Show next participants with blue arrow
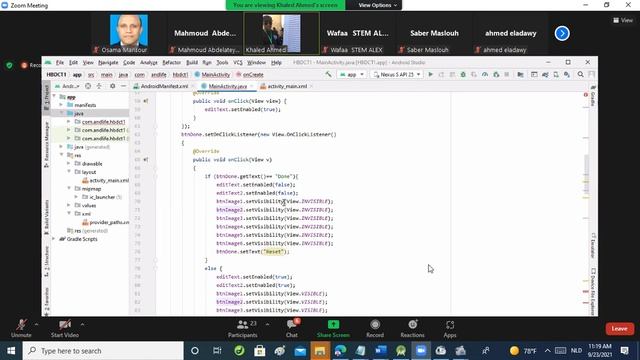 (x=562, y=33)
